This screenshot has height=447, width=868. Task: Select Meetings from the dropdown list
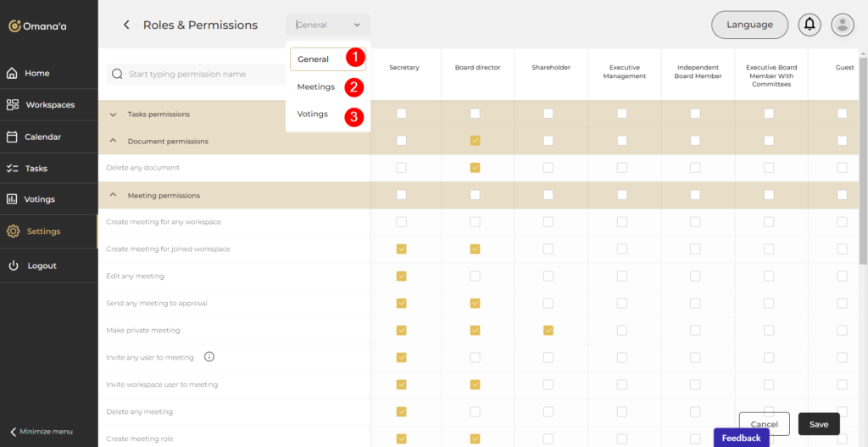tap(316, 87)
